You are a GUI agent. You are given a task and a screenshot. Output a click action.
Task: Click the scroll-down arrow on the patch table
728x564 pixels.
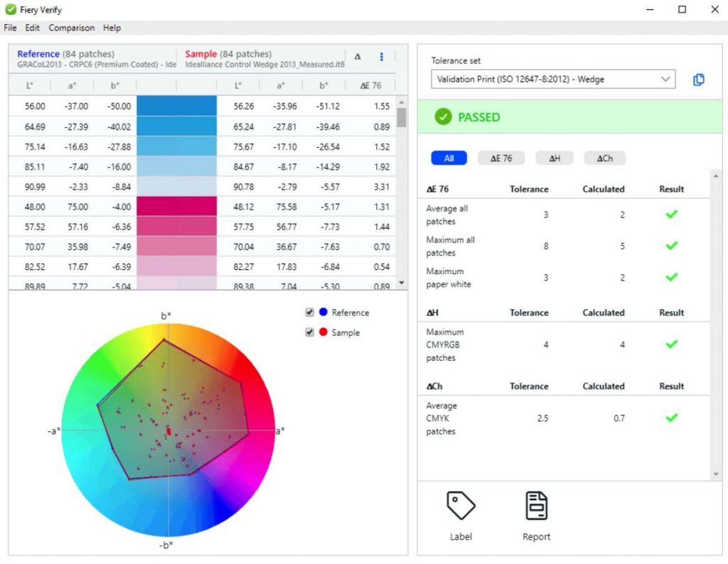coord(402,283)
